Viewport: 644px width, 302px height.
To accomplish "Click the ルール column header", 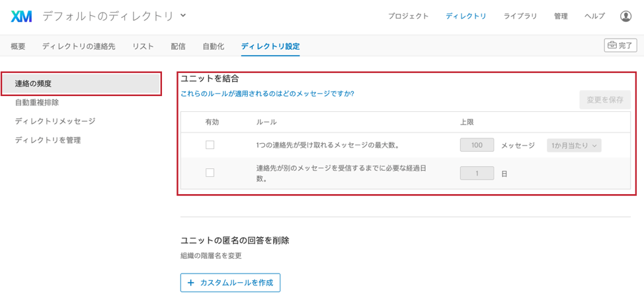I will tap(266, 123).
